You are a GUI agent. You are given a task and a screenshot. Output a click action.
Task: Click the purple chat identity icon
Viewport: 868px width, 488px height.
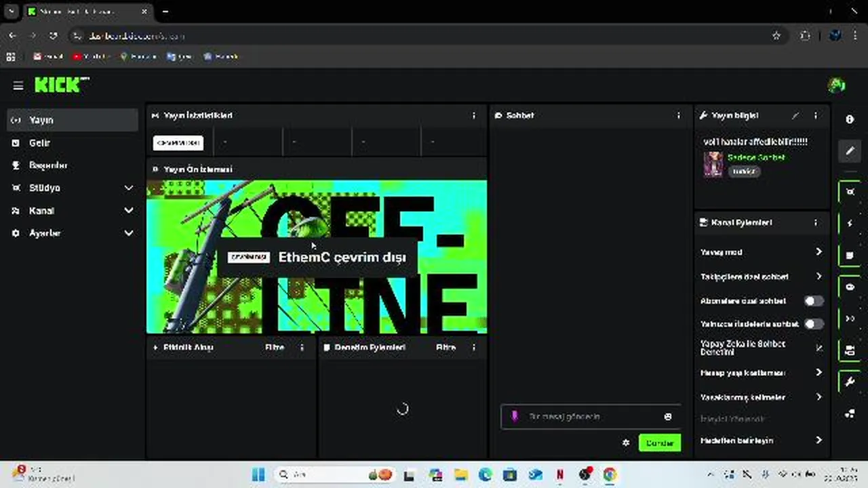pos(514,416)
